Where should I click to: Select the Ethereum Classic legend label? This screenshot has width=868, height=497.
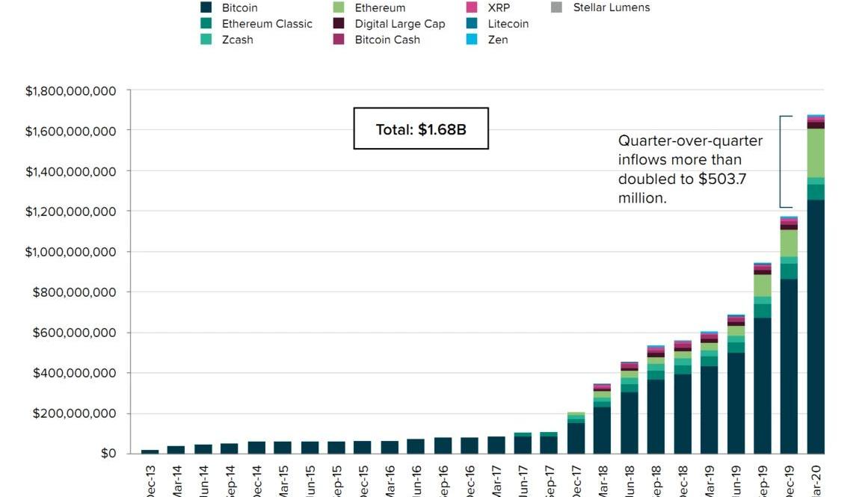point(267,24)
